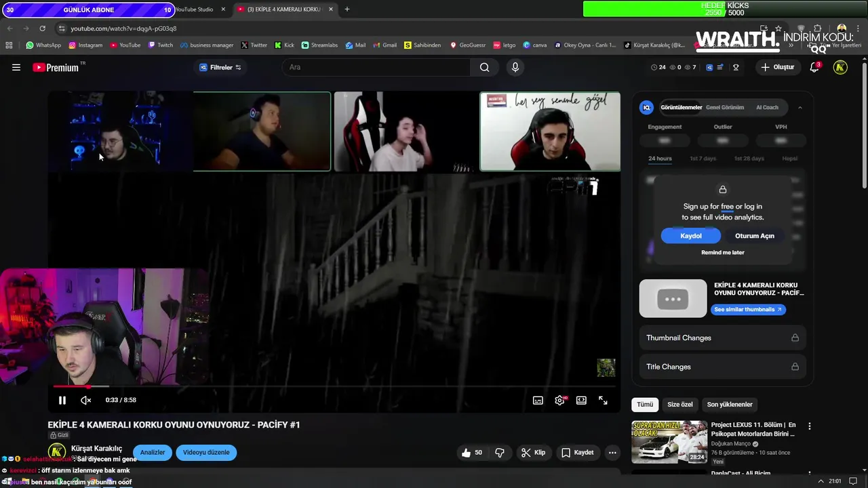Go to YouTube Premium home logo
Image resolution: width=868 pixels, height=488 pixels.
(56, 67)
